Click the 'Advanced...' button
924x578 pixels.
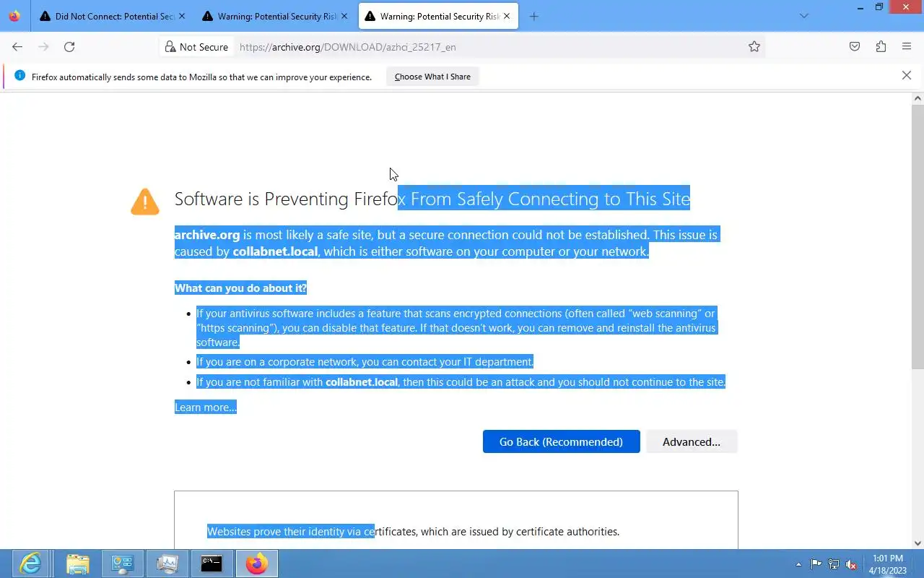coord(692,441)
